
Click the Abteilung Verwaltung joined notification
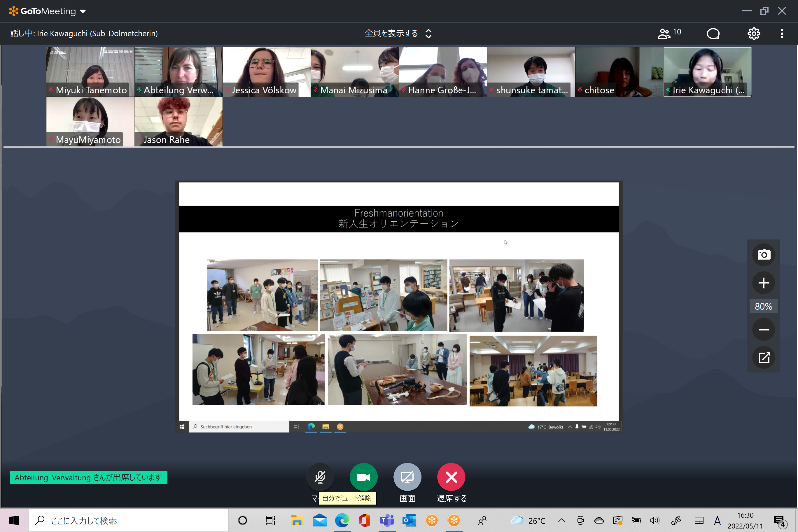89,477
